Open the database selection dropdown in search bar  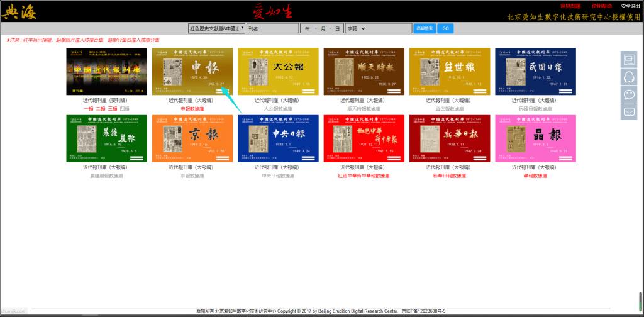tap(216, 28)
